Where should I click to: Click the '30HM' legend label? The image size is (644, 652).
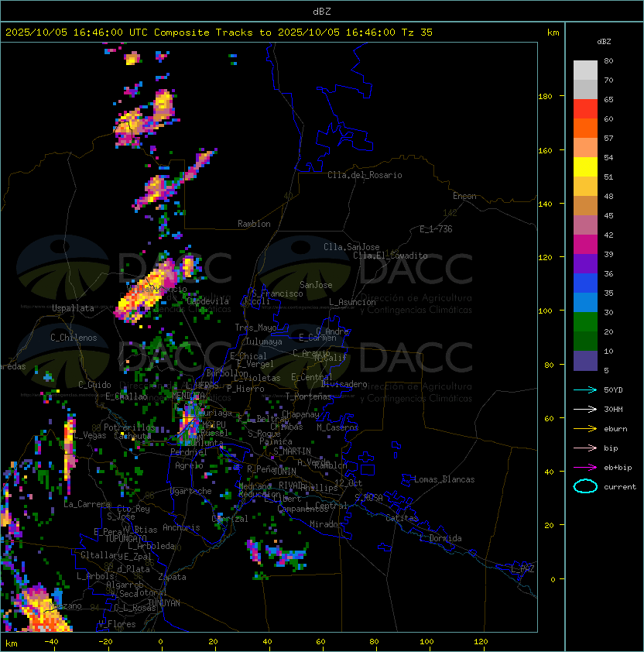(613, 410)
